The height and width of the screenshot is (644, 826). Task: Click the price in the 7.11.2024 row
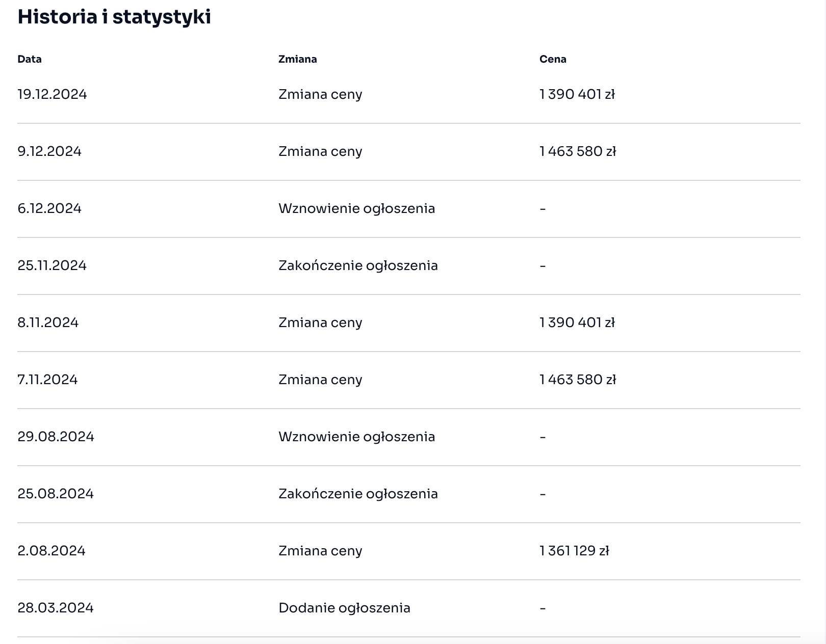point(578,380)
